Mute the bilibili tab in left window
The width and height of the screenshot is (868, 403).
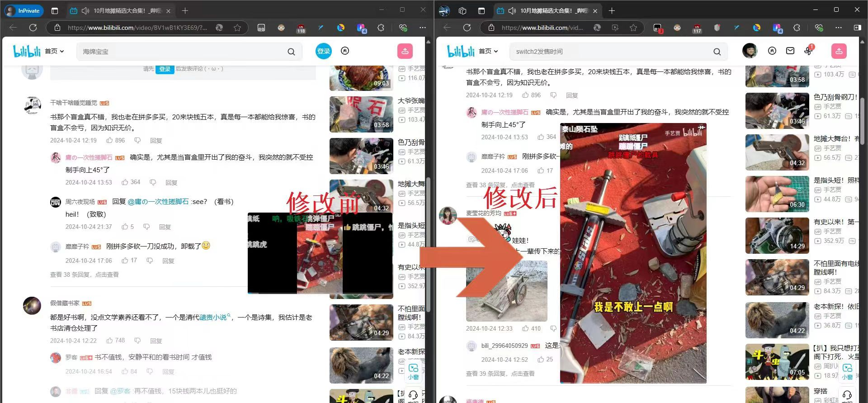pyautogui.click(x=85, y=11)
